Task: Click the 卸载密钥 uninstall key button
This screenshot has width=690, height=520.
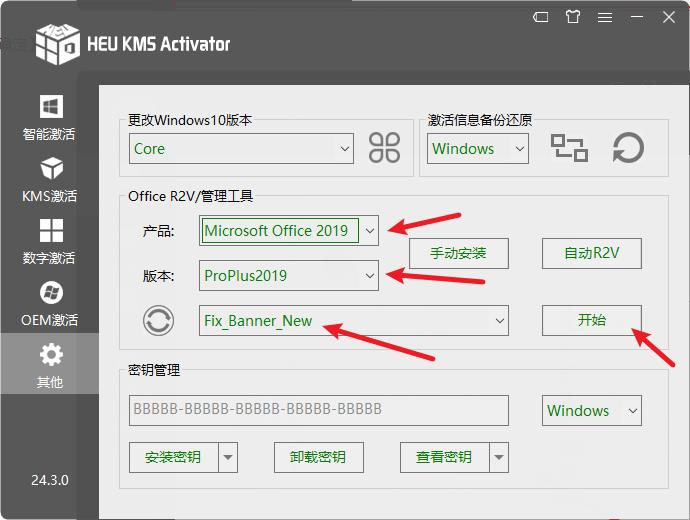Action: [319, 458]
